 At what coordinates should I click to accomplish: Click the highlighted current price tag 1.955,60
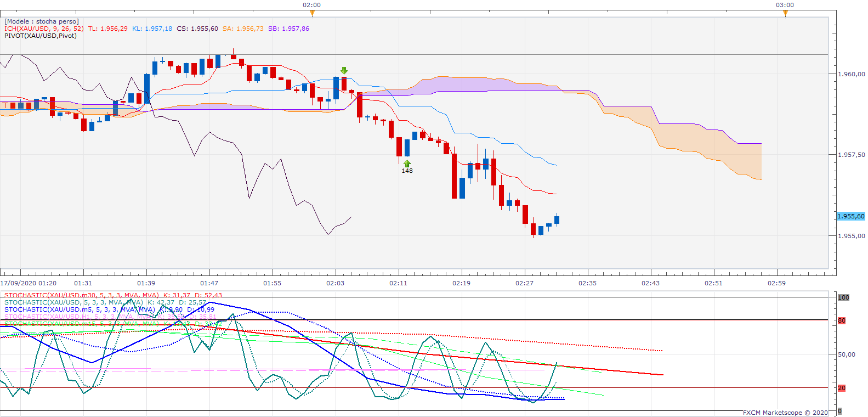[x=851, y=216]
